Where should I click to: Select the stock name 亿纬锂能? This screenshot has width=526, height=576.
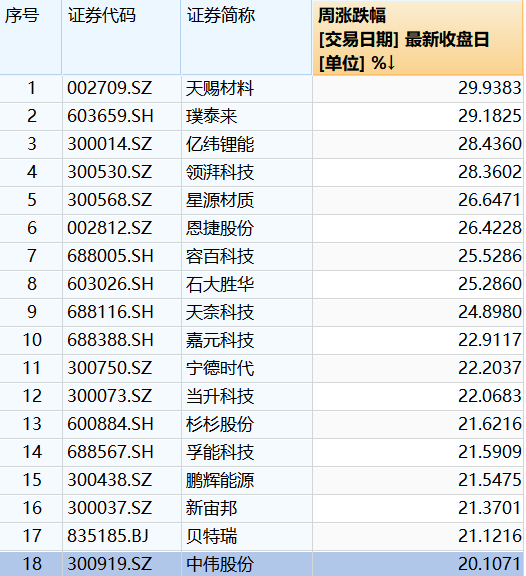[x=220, y=144]
